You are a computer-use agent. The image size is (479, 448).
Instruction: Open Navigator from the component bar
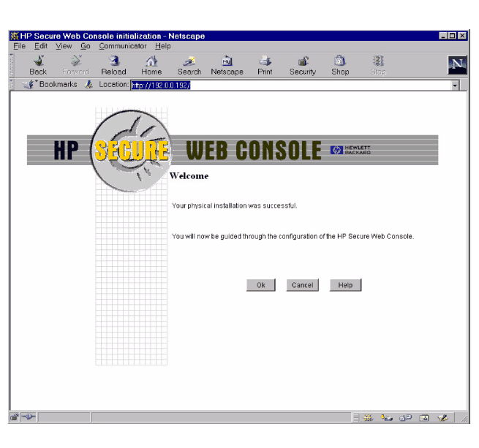[368, 417]
